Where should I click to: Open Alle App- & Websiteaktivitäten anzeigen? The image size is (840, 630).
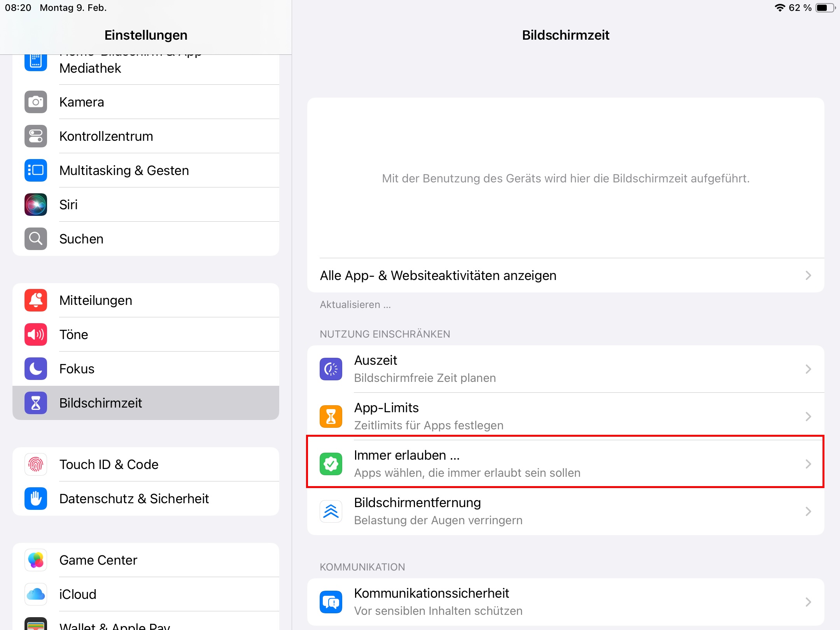pos(566,275)
